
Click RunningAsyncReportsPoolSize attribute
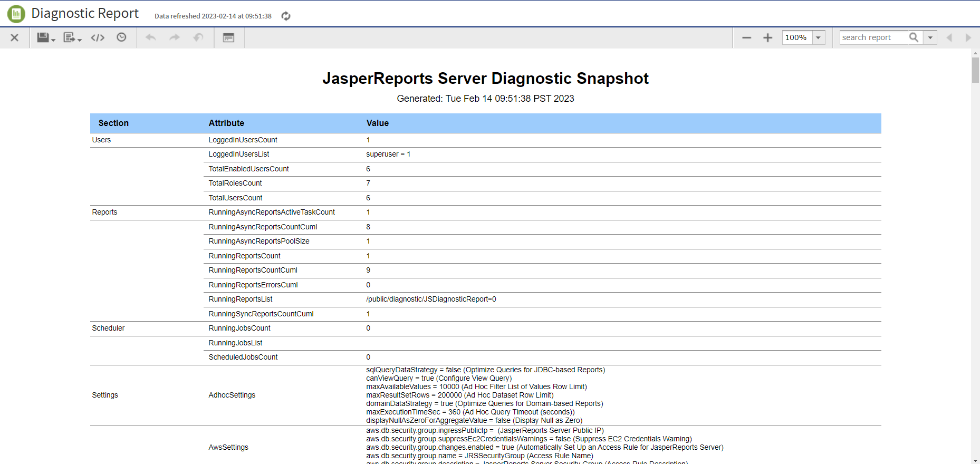coord(259,241)
